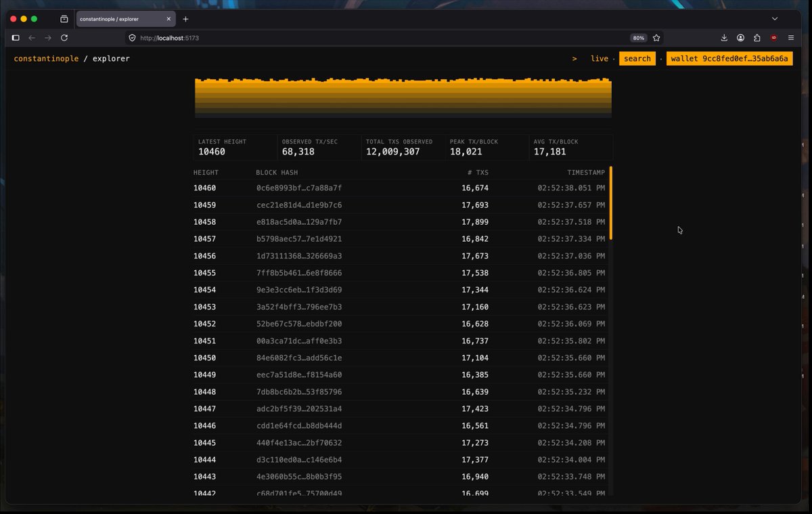Open the constantinople home link
The height and width of the screenshot is (514, 812).
tap(47, 59)
